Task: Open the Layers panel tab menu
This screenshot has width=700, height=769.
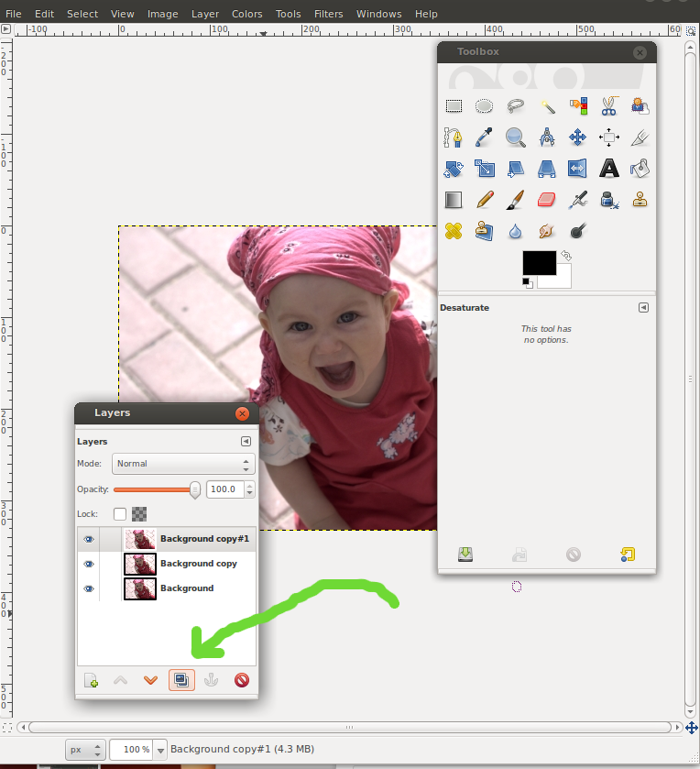Action: [246, 441]
